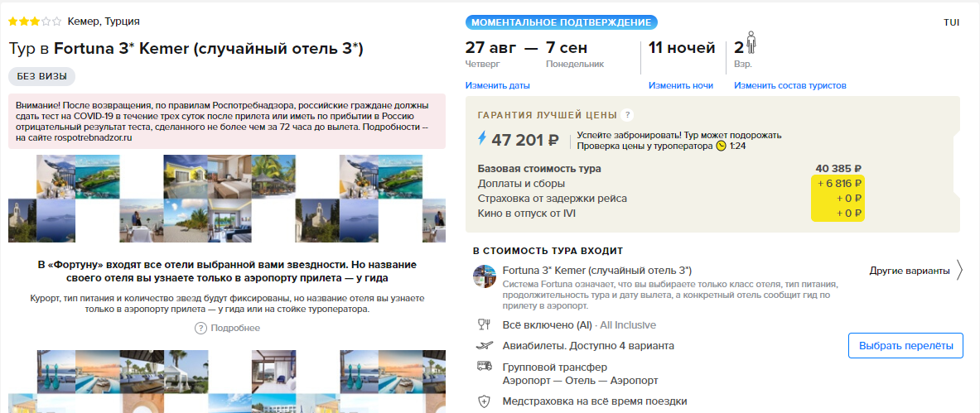Click the tour title Fortuna 3* Kemer

click(186, 49)
